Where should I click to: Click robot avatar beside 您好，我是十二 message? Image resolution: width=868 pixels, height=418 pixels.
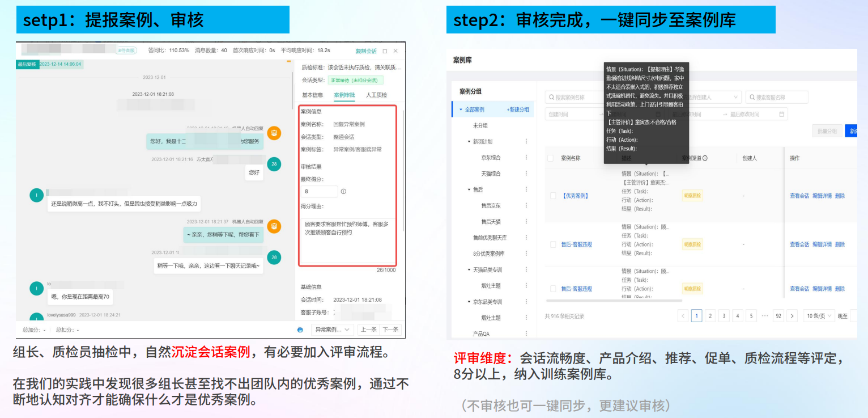(274, 134)
